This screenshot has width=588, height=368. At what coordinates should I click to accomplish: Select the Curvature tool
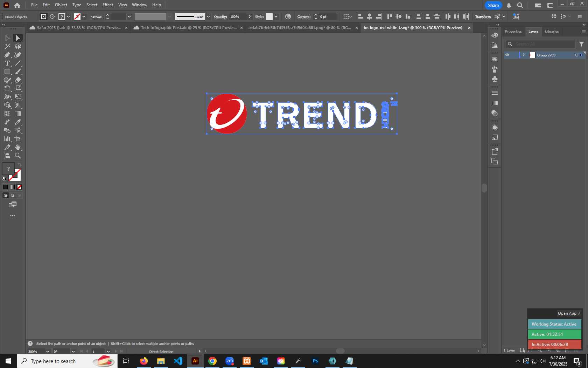pyautogui.click(x=18, y=55)
